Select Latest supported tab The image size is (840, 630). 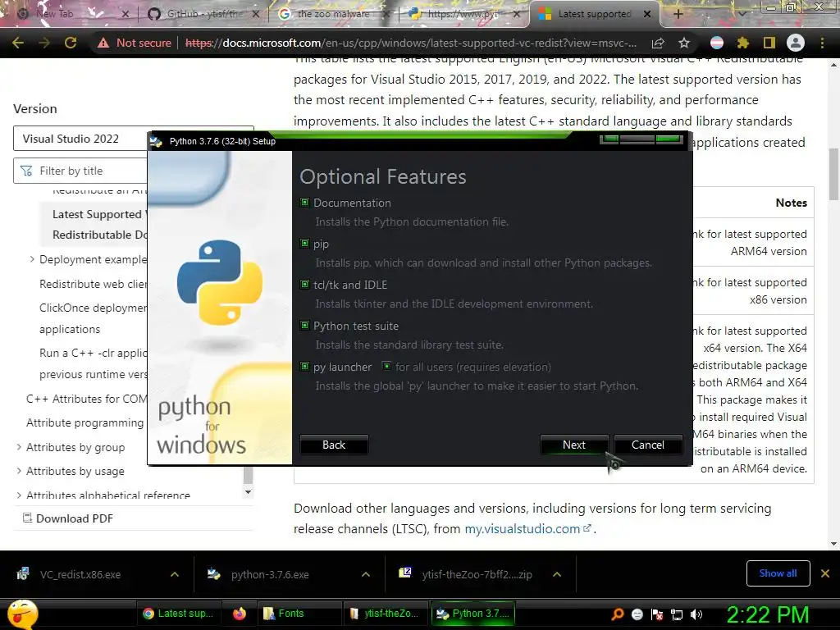[x=594, y=14]
